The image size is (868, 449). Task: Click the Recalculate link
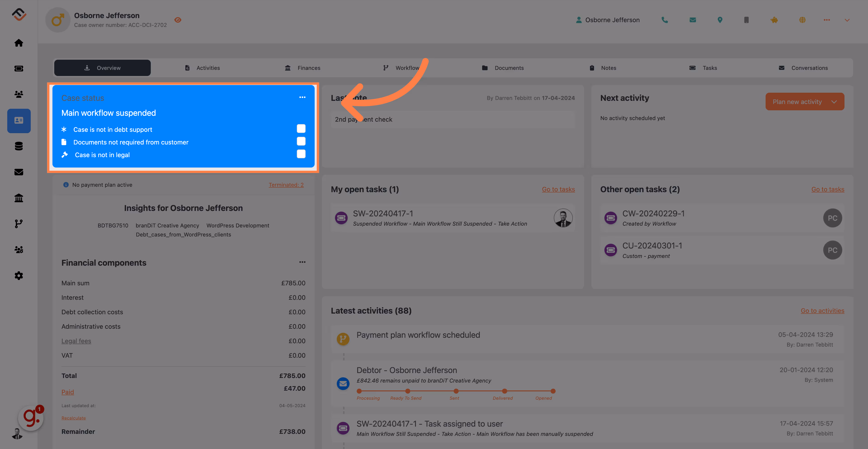(73, 418)
